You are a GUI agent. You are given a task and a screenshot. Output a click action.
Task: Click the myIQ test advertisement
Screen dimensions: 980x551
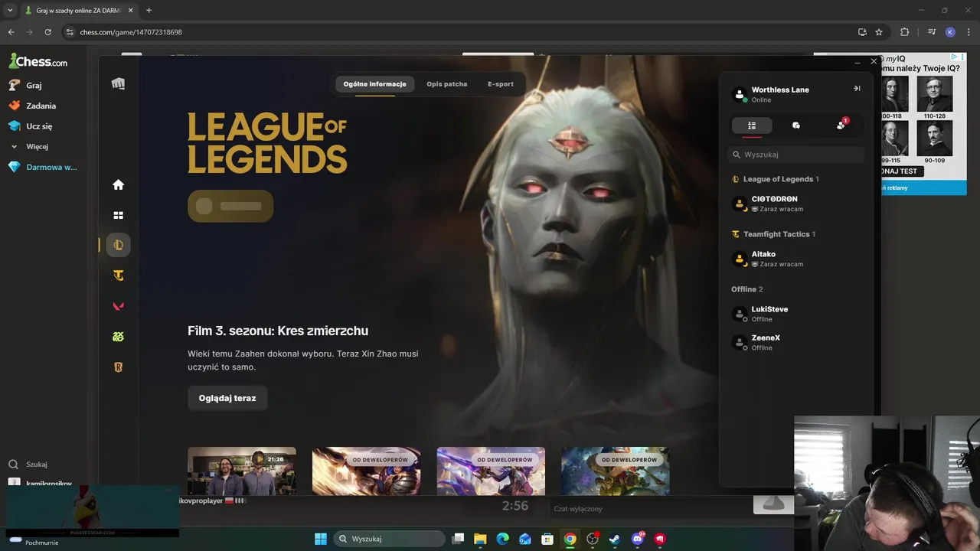923,122
